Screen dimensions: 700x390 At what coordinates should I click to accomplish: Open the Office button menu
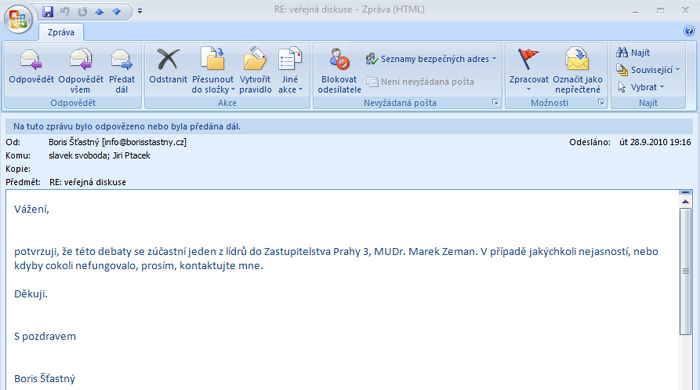click(x=18, y=18)
